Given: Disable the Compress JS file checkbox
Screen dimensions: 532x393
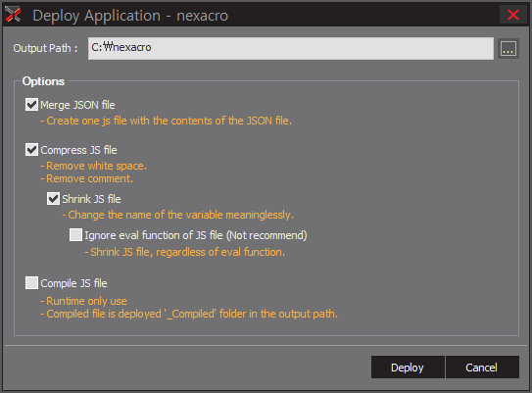Looking at the screenshot, I should pos(31,150).
